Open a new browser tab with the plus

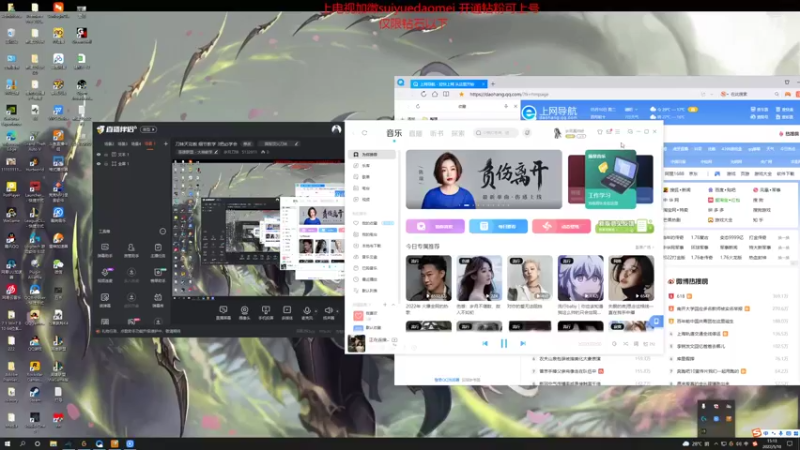click(x=493, y=84)
